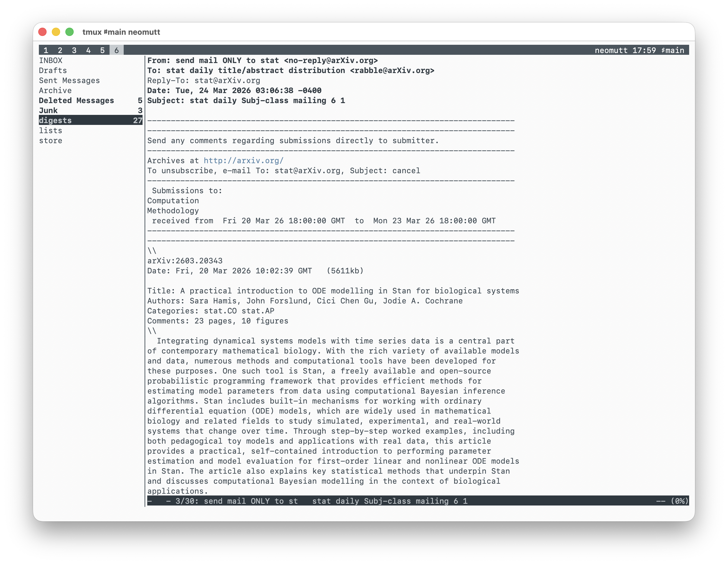Click the green zoom window button

click(69, 32)
